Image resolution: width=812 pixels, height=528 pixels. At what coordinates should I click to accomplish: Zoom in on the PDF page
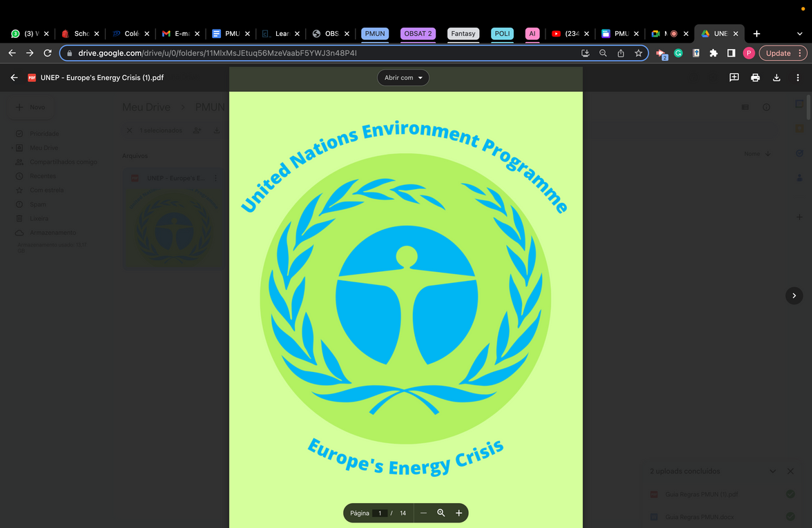(458, 513)
